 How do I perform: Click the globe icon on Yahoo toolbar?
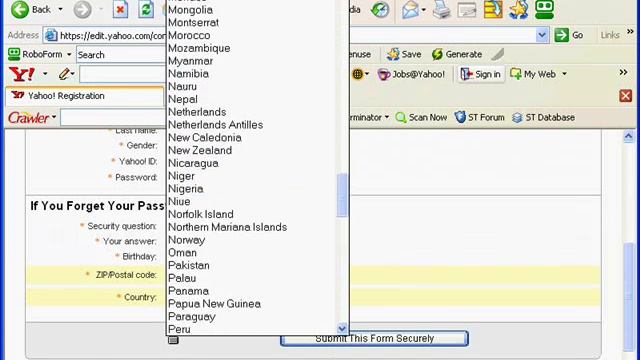(x=357, y=74)
